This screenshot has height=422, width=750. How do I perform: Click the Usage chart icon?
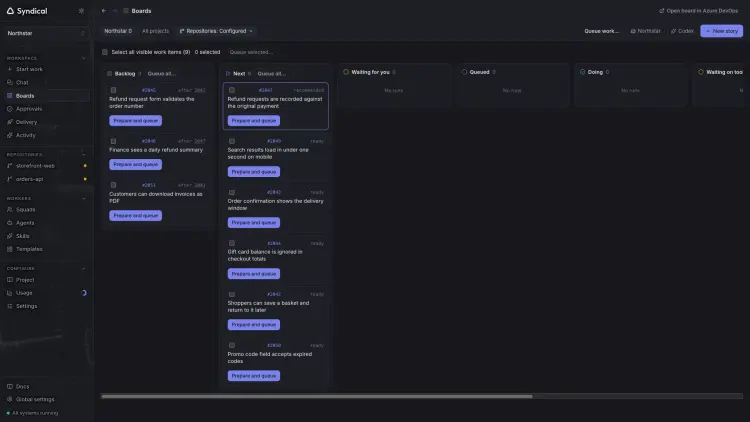pos(10,293)
